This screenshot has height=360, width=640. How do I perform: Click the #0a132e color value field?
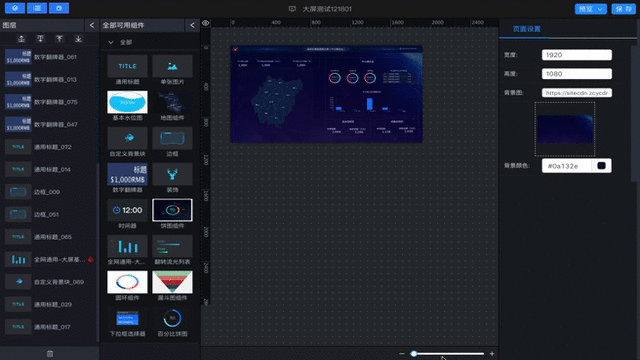(x=566, y=166)
